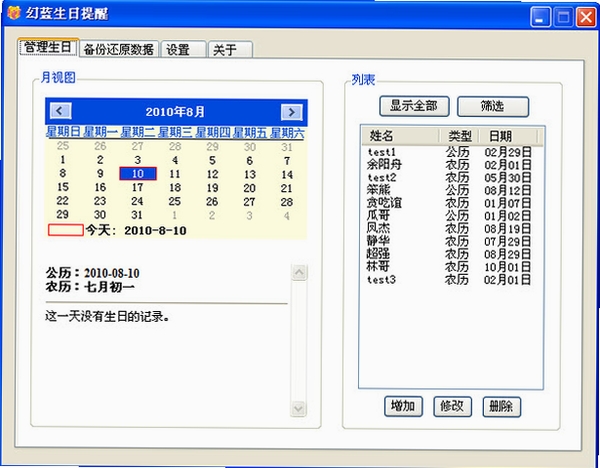The image size is (600, 468).
Task: Select 贪吃馆 row in list
Action: tap(450, 203)
